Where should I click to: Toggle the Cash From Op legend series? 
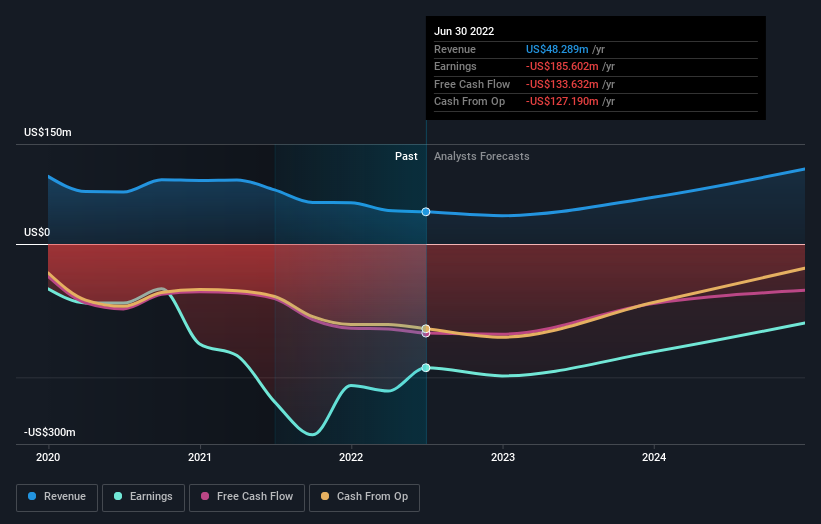(x=364, y=497)
